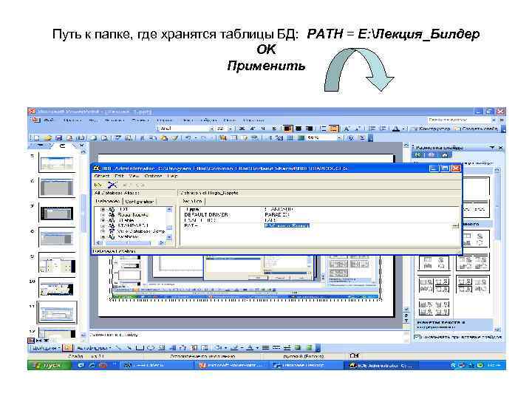Click the Создать слайд button
The image size is (532, 399).
click(477, 129)
